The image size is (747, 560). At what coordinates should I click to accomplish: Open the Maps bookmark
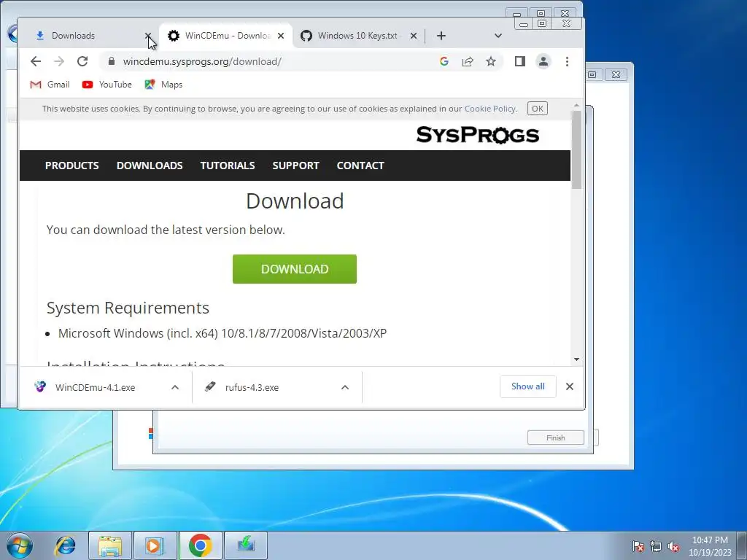pyautogui.click(x=163, y=85)
